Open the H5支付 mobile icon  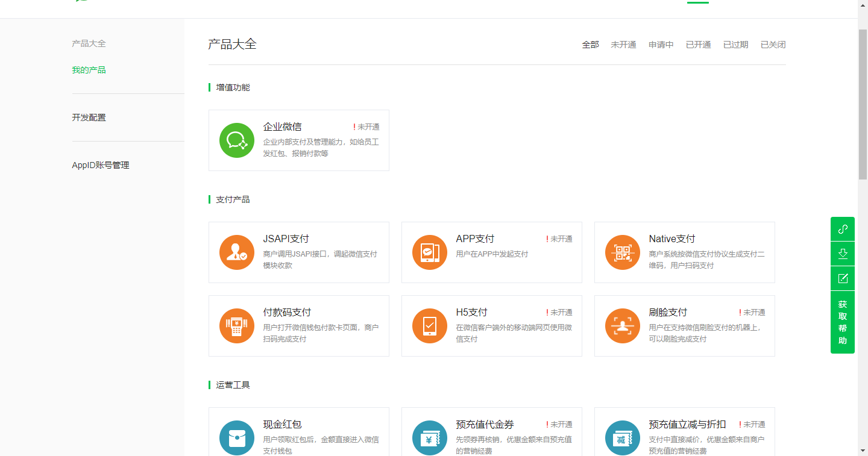click(x=429, y=326)
